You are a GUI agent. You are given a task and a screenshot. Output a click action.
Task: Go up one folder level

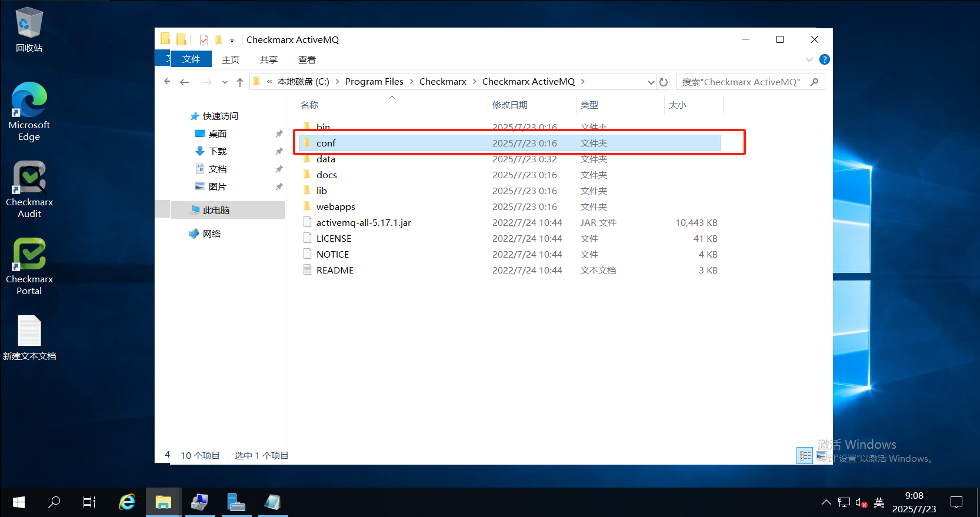point(240,82)
